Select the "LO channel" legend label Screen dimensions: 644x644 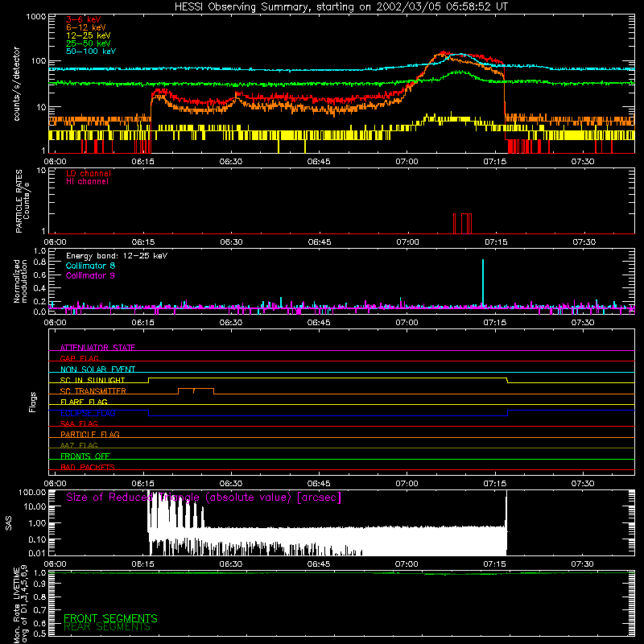pos(89,173)
